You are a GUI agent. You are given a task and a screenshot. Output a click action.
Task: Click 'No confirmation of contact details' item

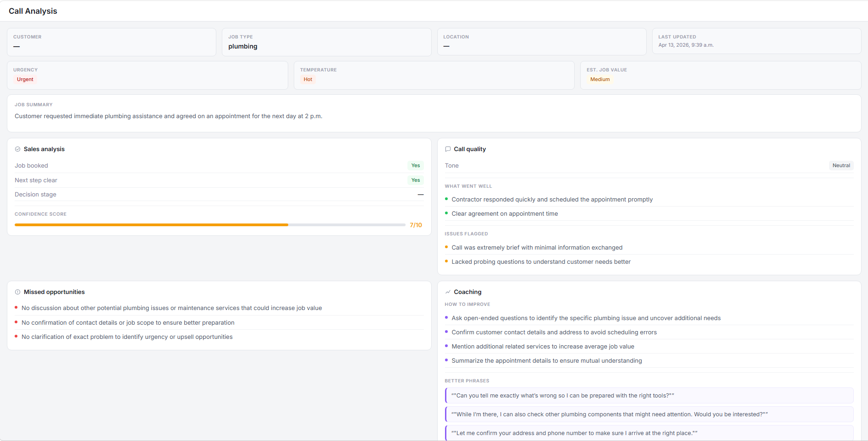(x=128, y=323)
